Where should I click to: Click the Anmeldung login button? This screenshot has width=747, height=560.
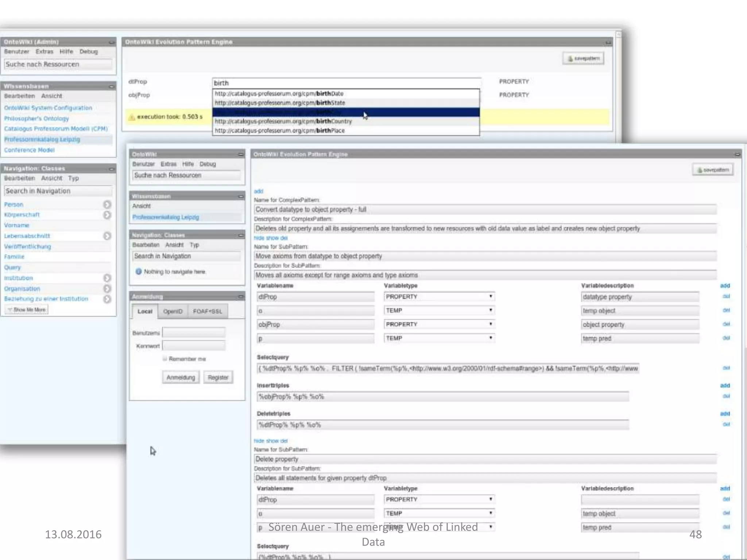[x=181, y=377]
